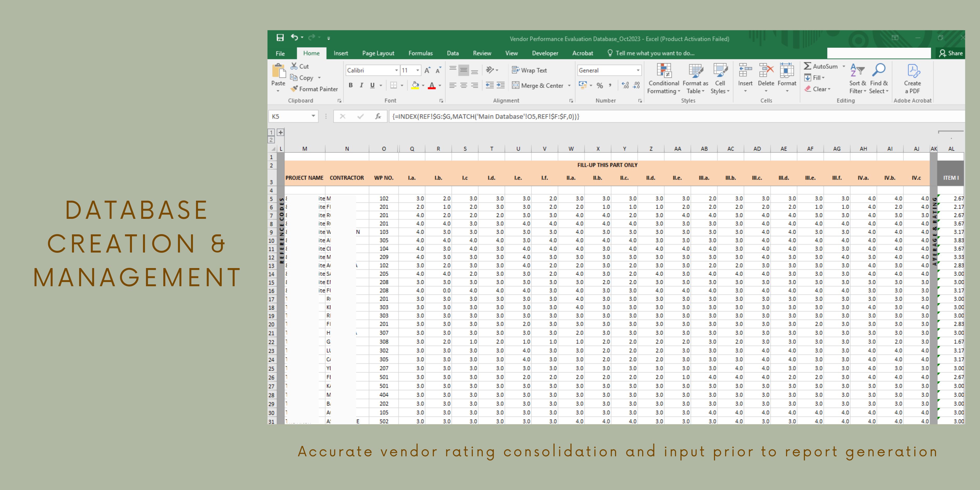This screenshot has width=980, height=490.
Task: Open the Merge & Center dropdown arrow
Action: coord(569,86)
